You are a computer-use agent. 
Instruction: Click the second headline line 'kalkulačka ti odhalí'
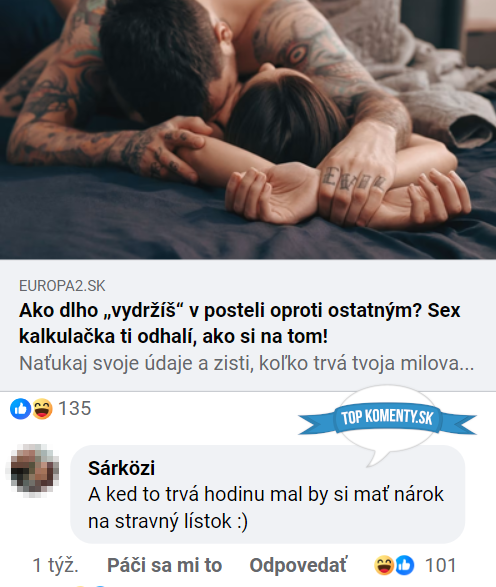click(173, 336)
